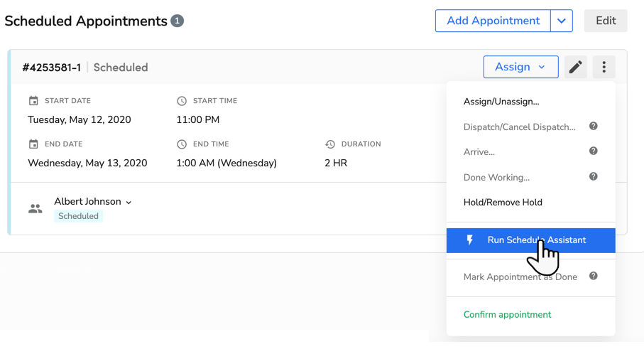Image resolution: width=644 pixels, height=354 pixels.
Task: Click the green Confirm appointment link
Action: pyautogui.click(x=507, y=314)
